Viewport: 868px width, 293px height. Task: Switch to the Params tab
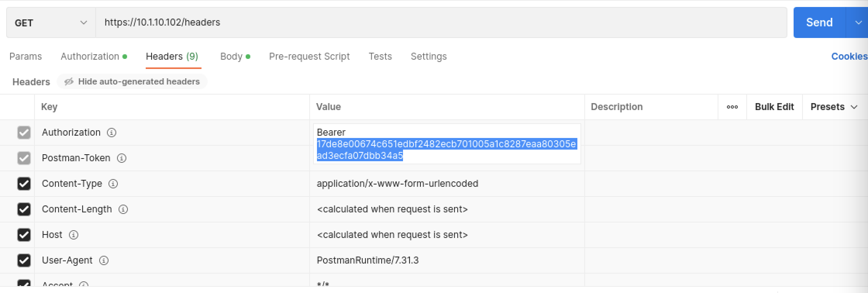click(x=26, y=57)
